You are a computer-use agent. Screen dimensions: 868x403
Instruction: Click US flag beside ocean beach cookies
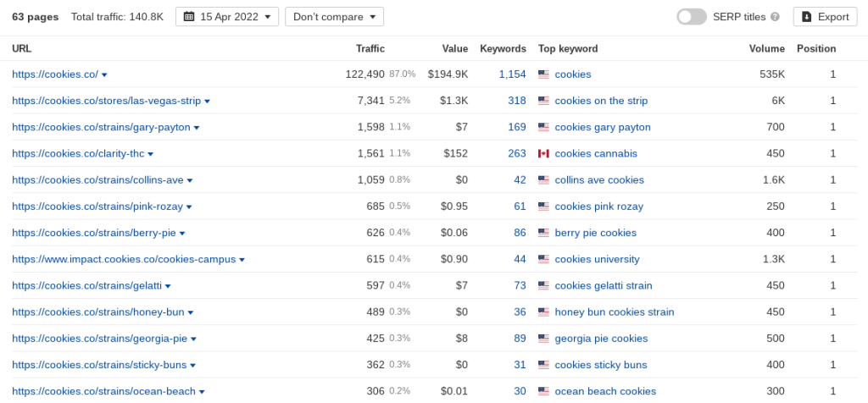pyautogui.click(x=543, y=391)
